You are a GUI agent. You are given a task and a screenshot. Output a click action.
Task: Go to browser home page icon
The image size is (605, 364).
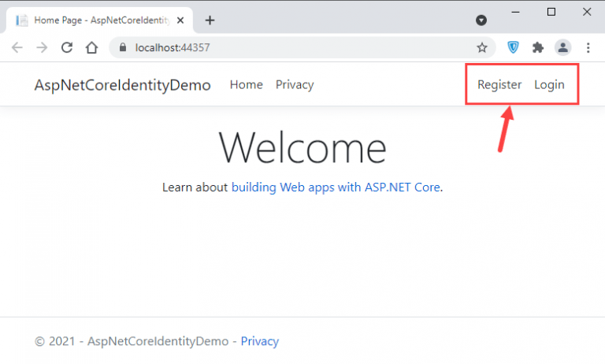click(91, 47)
